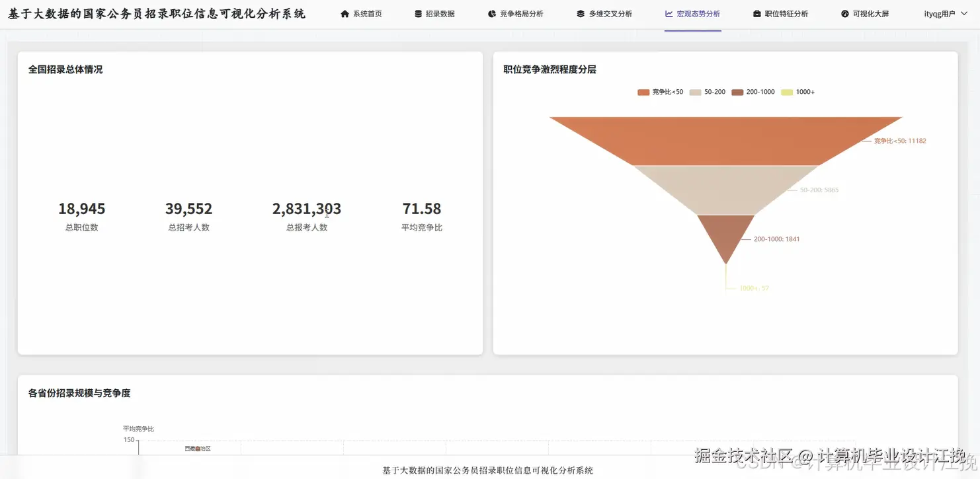Click the dashboard icon beside 可视化大屏
The width and height of the screenshot is (980, 479).
845,14
